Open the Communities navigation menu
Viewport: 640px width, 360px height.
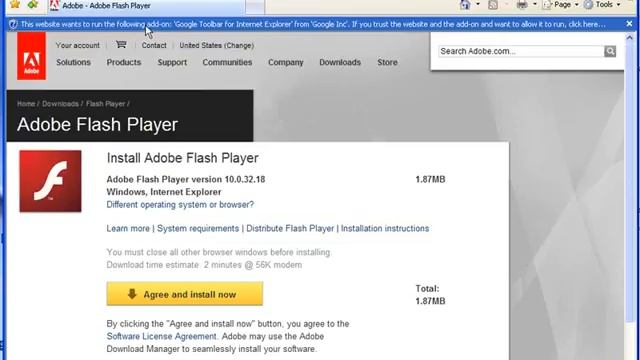click(227, 62)
